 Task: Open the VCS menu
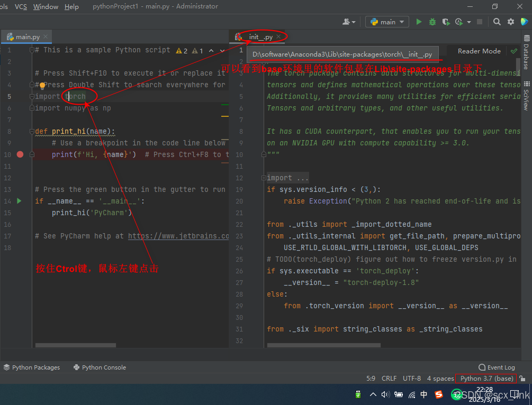click(x=21, y=6)
